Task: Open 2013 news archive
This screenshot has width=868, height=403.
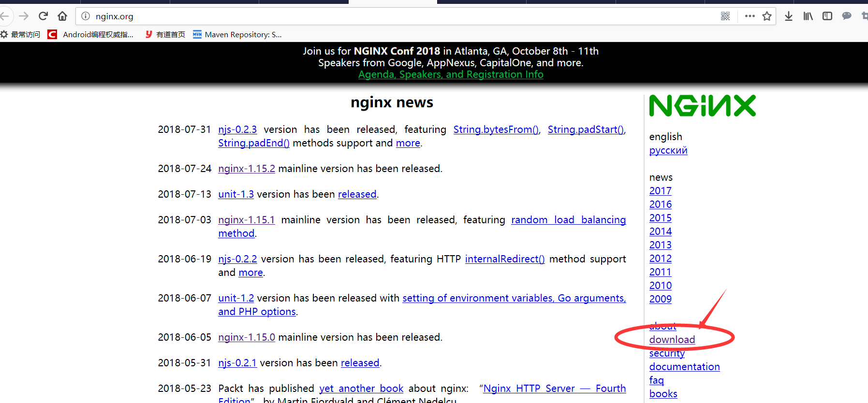Action: click(x=661, y=245)
